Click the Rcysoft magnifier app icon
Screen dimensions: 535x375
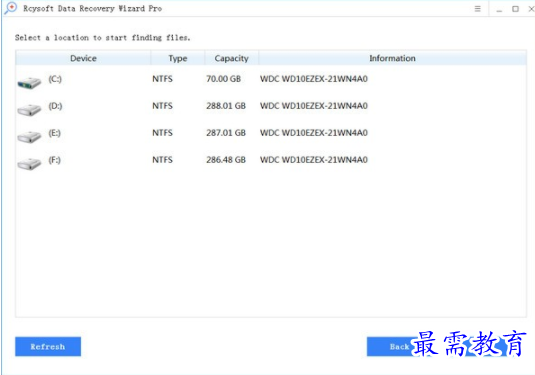point(11,8)
